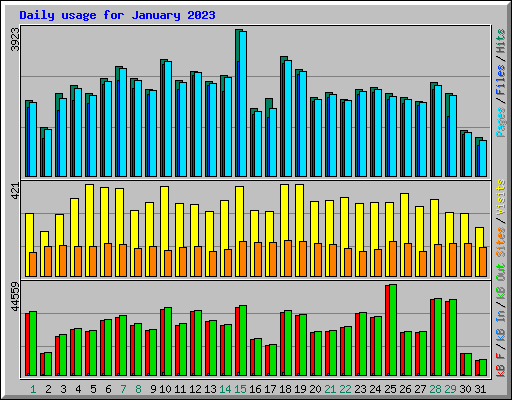
Task: Click the 'Daily usage for January 2023' title
Action: point(117,15)
